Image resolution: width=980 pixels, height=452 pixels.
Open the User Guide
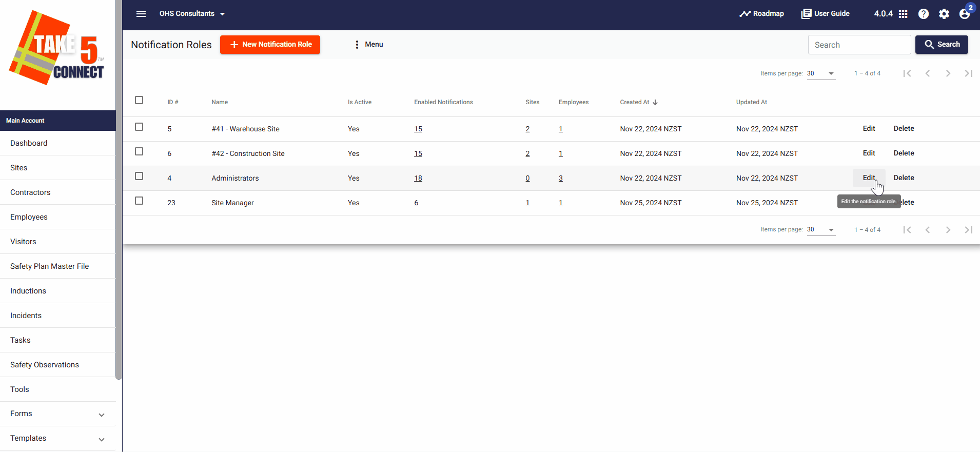[x=825, y=14]
